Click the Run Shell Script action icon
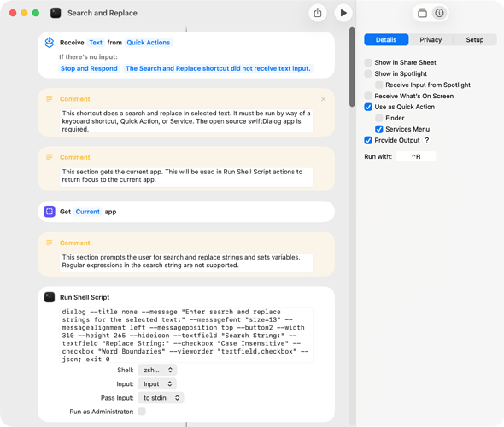 point(50,297)
